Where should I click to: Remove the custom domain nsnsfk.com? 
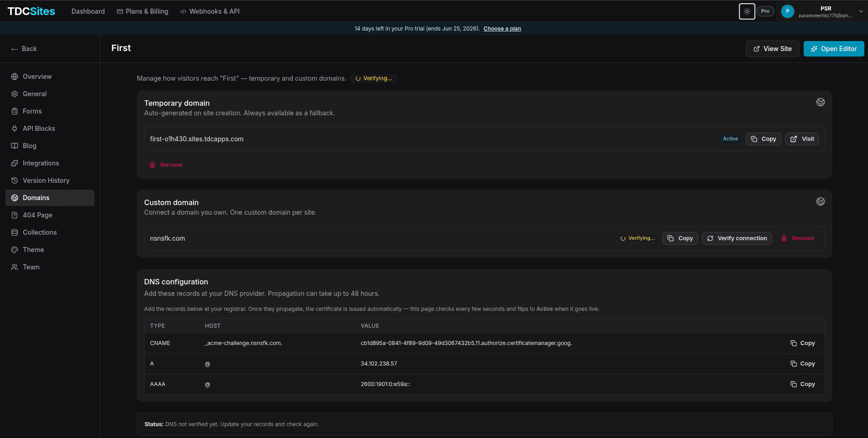click(x=797, y=238)
